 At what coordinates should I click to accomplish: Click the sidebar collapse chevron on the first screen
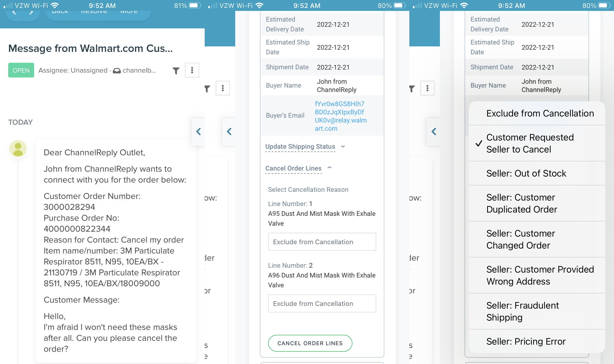point(198,132)
